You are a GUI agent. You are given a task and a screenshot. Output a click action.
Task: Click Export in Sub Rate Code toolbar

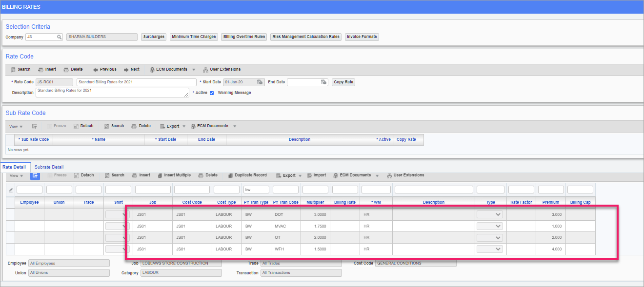(169, 126)
